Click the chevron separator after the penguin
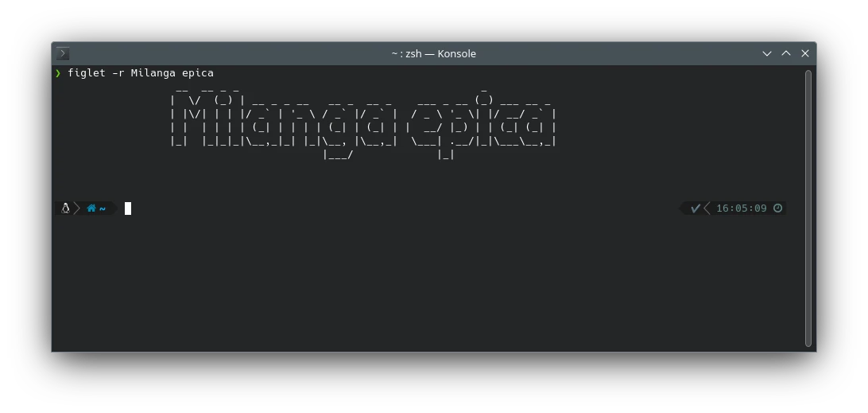 (x=77, y=208)
